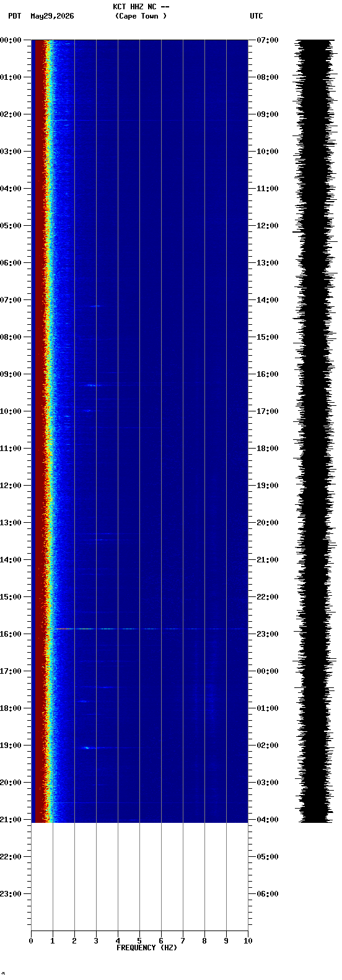Click the '5' Hz frequency axis tick label
This screenshot has height=980, width=342.
click(139, 941)
